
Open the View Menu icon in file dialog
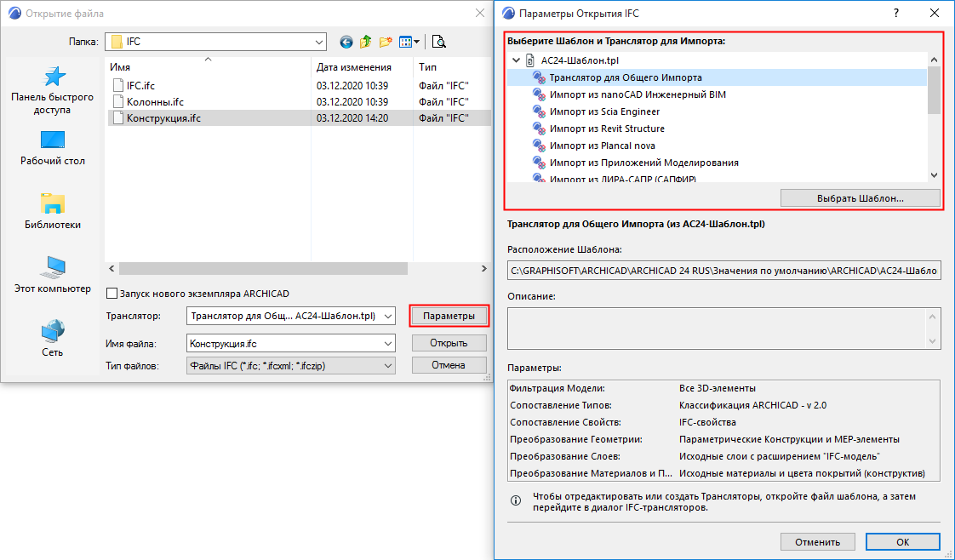click(405, 42)
